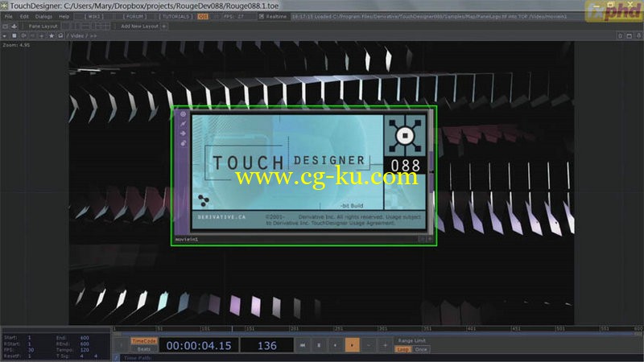644x362 pixels.
Task: Click the viewer active icon on movieIn1 node
Action: (x=184, y=114)
